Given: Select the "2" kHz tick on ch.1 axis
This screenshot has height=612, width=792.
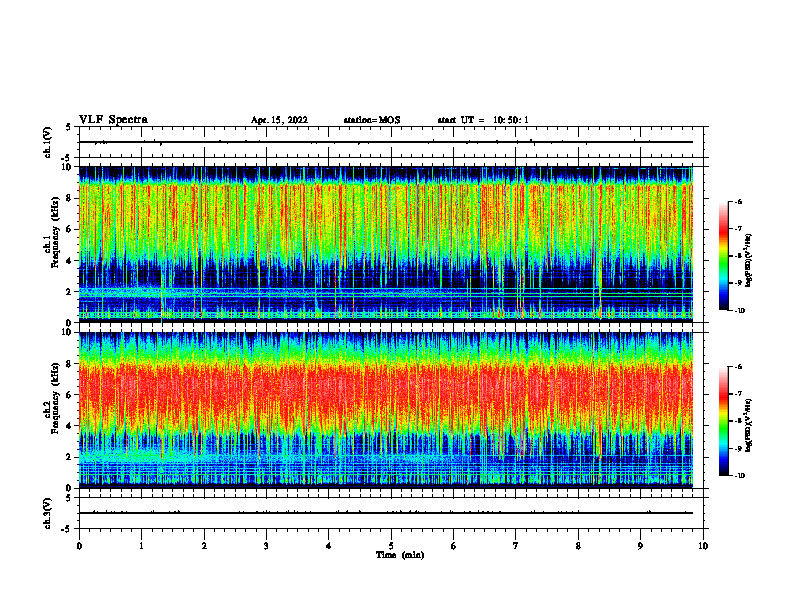Looking at the screenshot, I should tap(69, 292).
